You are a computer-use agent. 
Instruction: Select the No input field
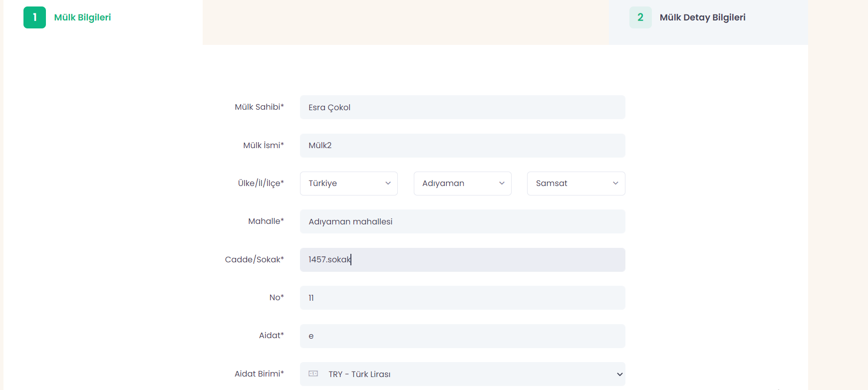point(462,298)
